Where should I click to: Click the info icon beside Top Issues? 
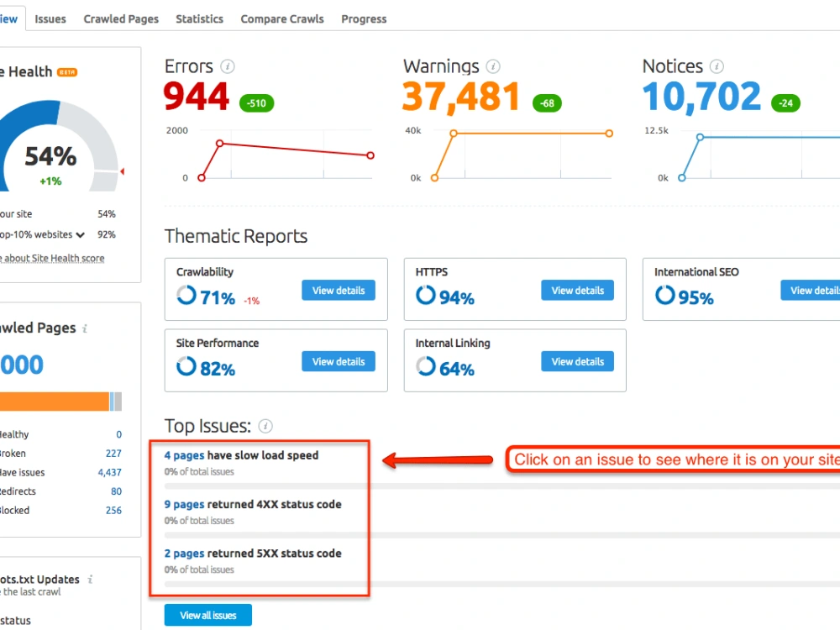265,427
